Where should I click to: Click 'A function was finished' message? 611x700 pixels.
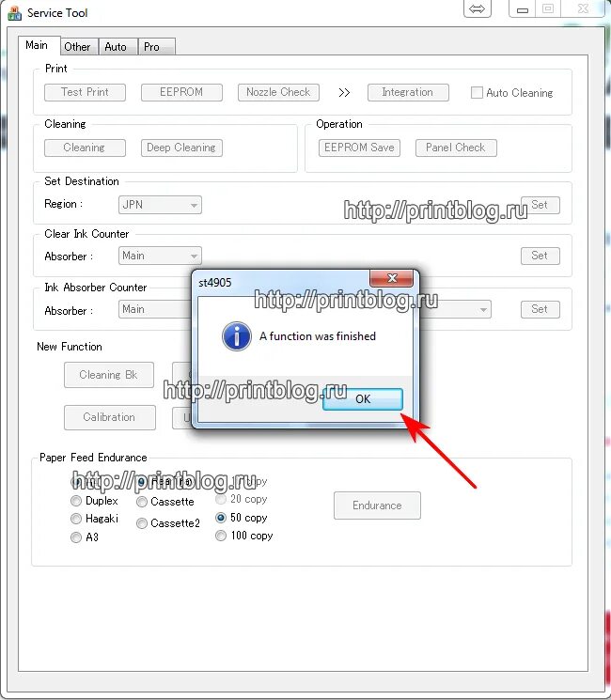(318, 336)
